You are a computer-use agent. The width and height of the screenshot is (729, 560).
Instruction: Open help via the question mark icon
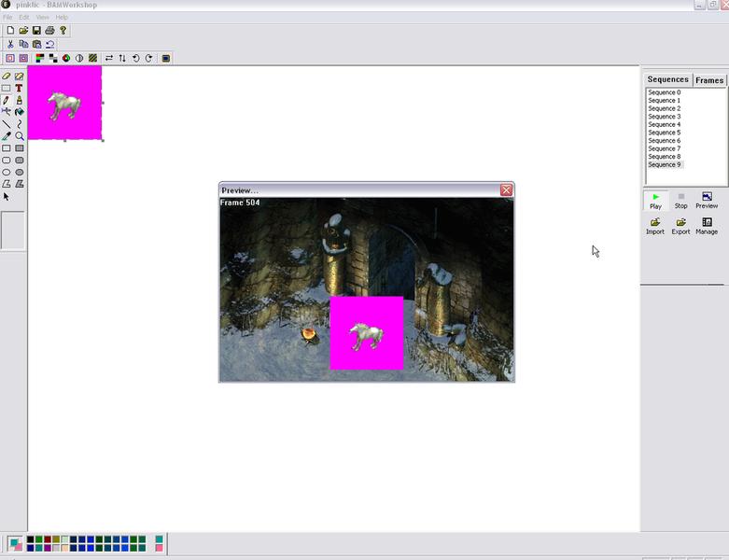(x=63, y=31)
